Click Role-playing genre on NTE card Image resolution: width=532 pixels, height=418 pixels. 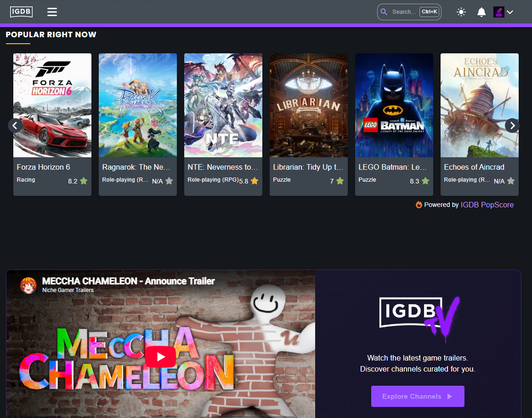click(x=213, y=180)
